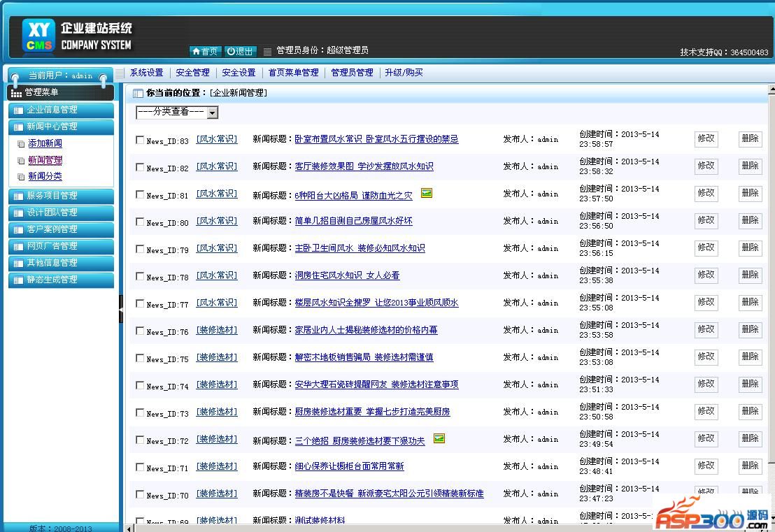Expand the 服务项目管理 sidebar section
Viewport: 775px width, 532px height.
[60, 196]
